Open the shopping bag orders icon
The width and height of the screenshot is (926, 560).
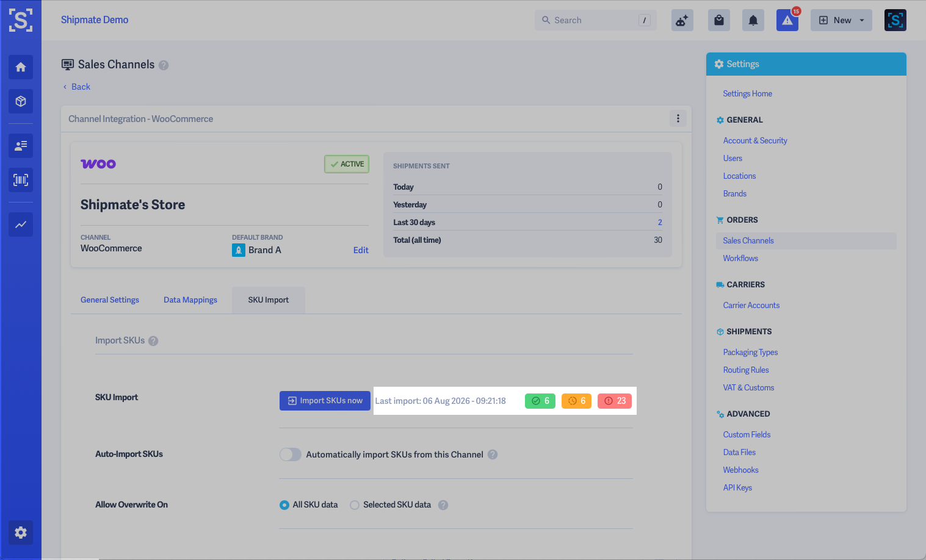point(719,20)
